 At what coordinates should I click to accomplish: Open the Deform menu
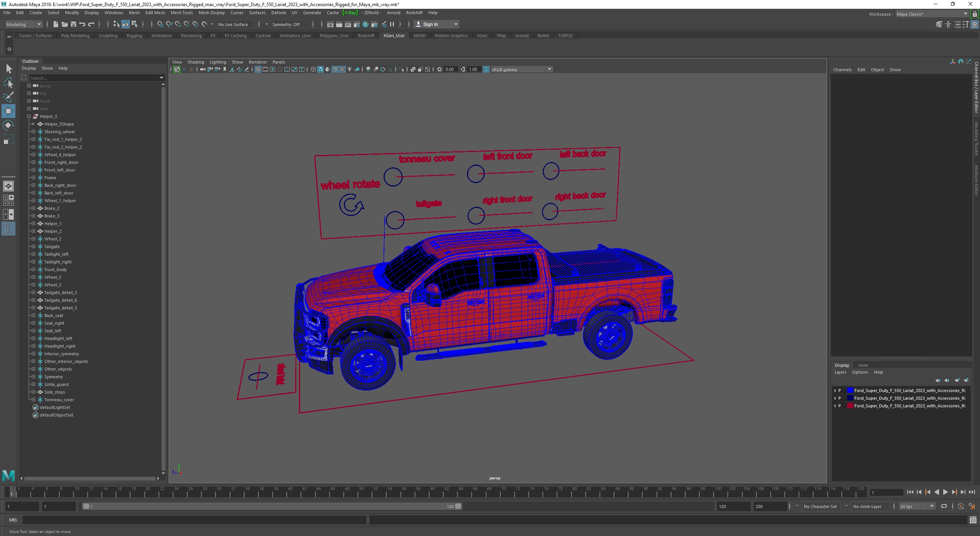[278, 13]
